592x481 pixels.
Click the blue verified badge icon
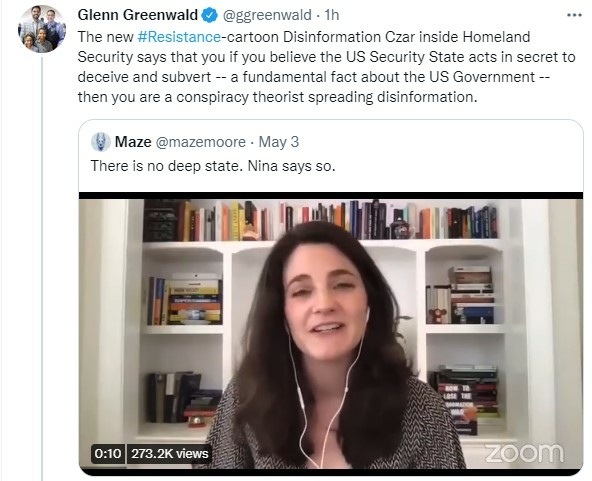pos(210,15)
